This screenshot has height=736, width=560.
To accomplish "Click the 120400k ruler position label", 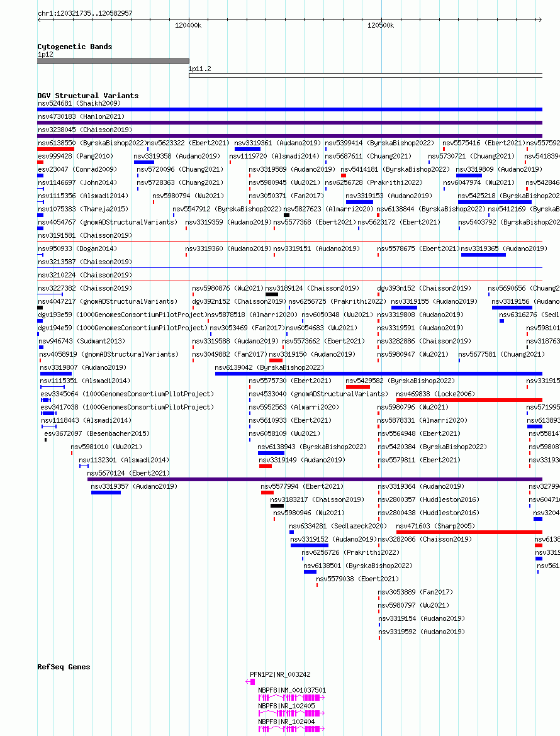I will (x=188, y=25).
